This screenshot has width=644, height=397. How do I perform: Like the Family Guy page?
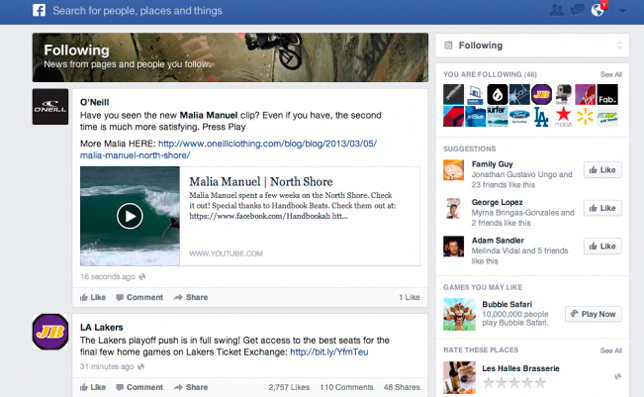point(603,170)
